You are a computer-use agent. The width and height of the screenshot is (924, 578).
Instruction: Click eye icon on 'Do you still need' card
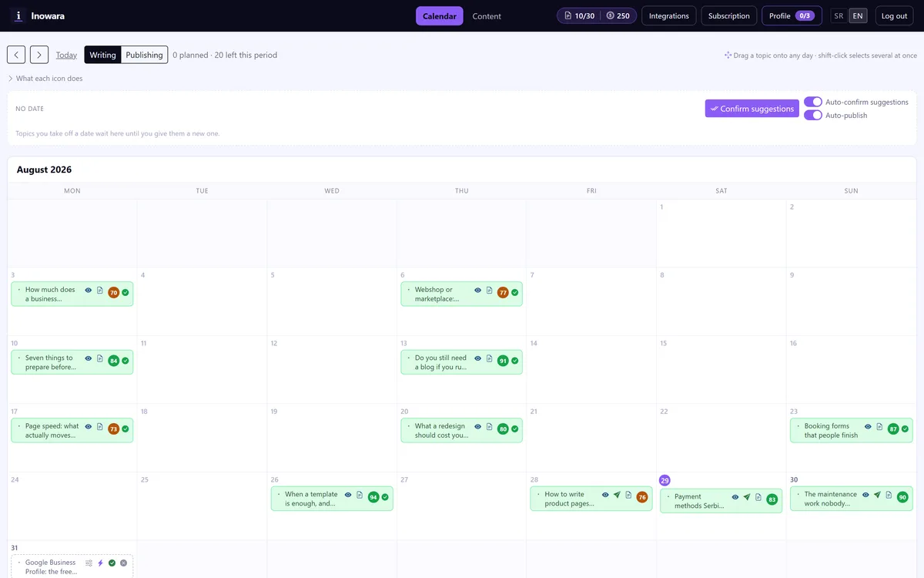477,358
